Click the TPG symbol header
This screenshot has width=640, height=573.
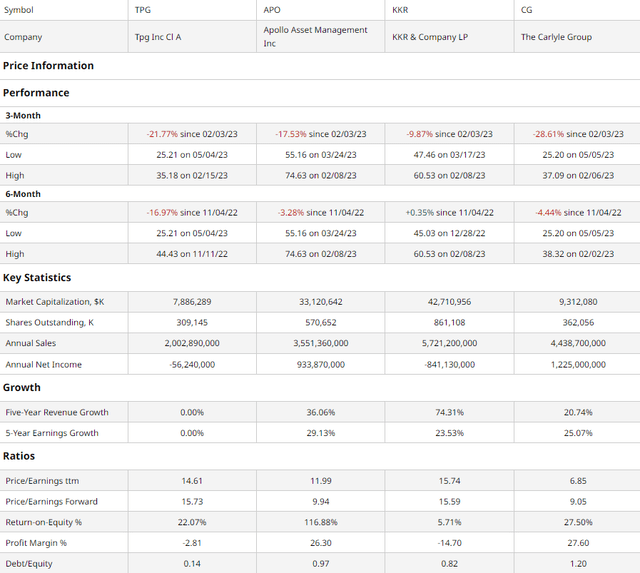(x=143, y=10)
